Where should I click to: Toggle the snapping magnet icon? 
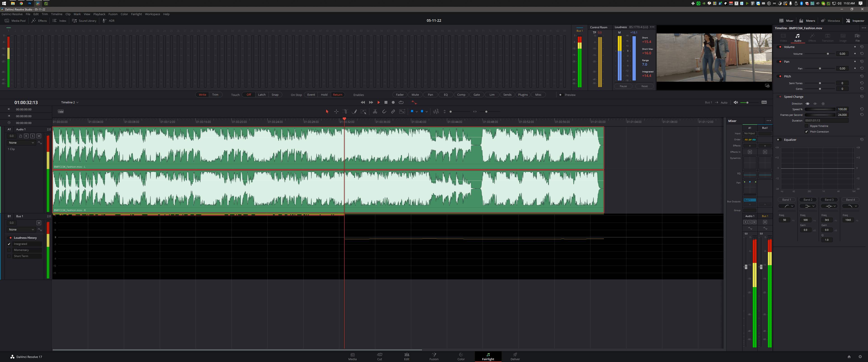click(384, 111)
